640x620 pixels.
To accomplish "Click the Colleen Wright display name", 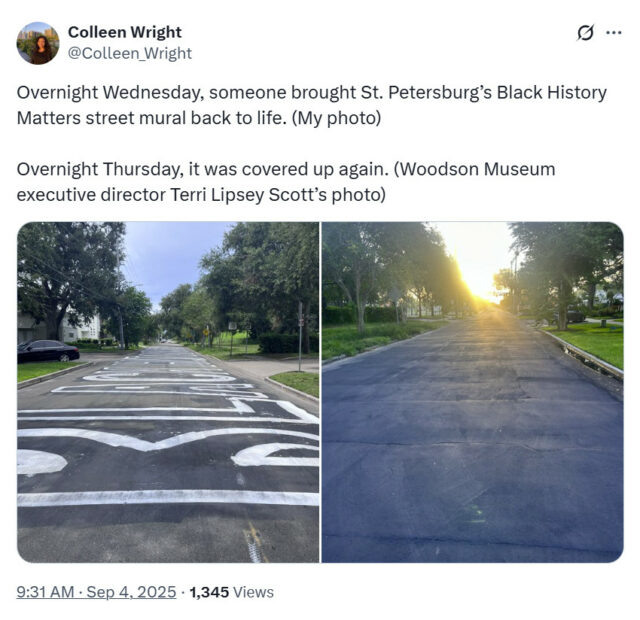I will point(124,32).
